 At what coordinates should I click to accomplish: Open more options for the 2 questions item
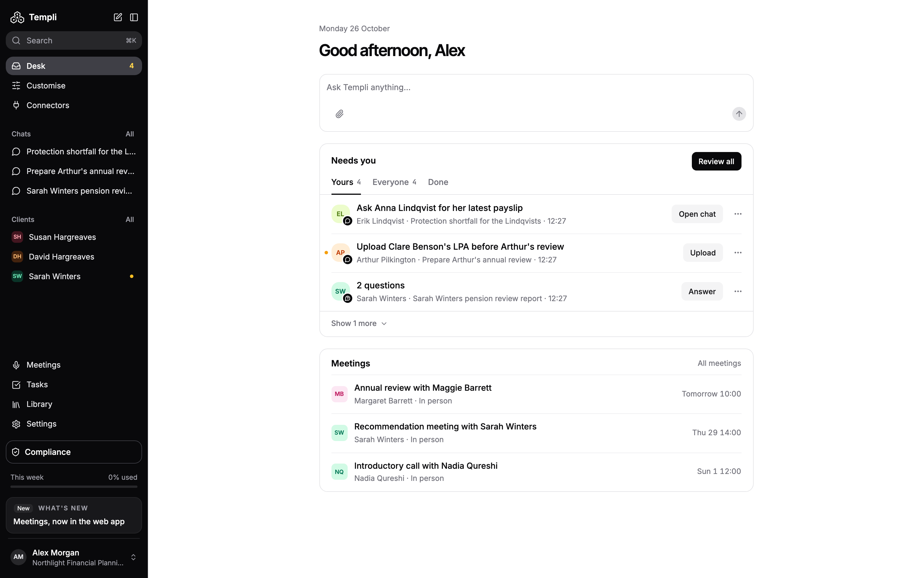click(x=738, y=291)
